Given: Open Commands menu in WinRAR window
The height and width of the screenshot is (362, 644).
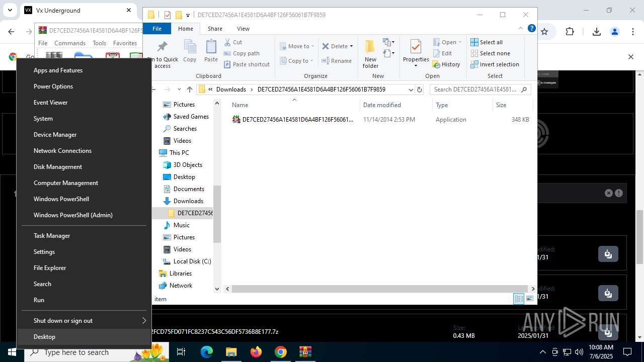Looking at the screenshot, I should (70, 43).
